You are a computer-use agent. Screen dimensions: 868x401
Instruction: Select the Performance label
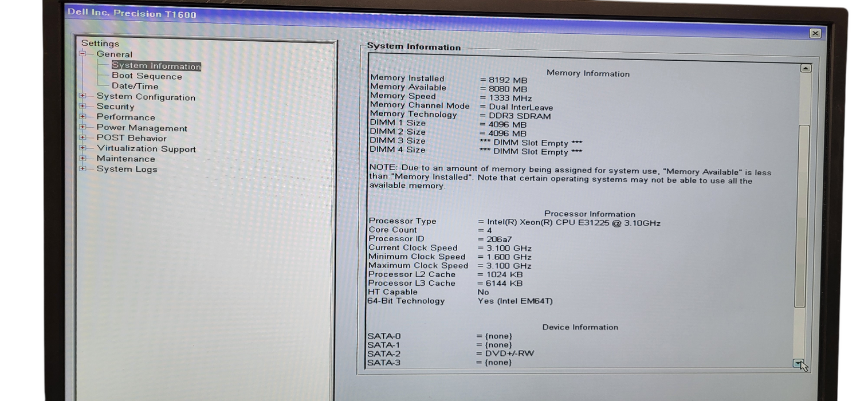(x=125, y=117)
